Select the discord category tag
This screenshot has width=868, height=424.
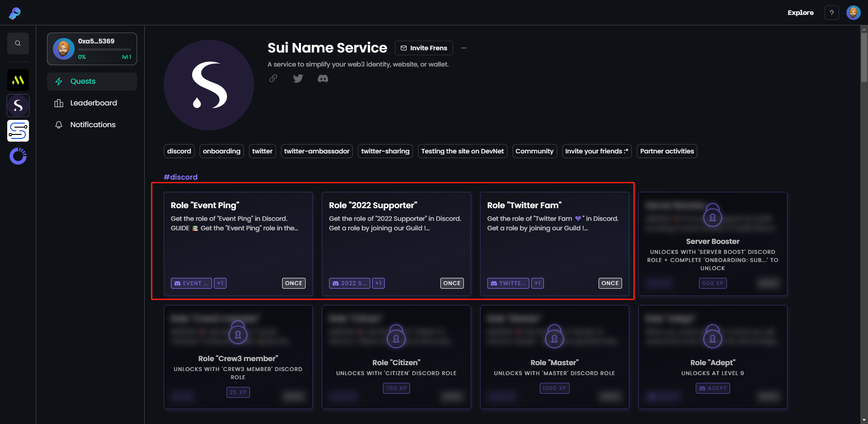click(x=179, y=151)
